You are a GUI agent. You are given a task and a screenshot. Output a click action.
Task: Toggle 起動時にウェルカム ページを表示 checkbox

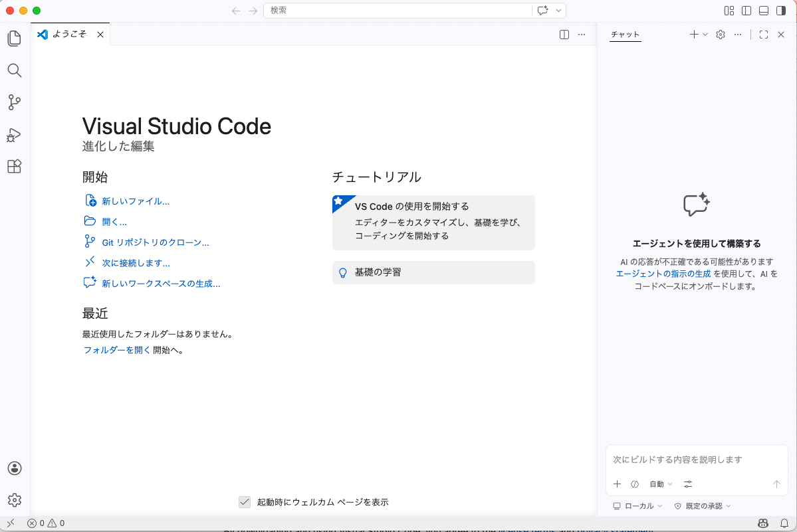tap(245, 502)
